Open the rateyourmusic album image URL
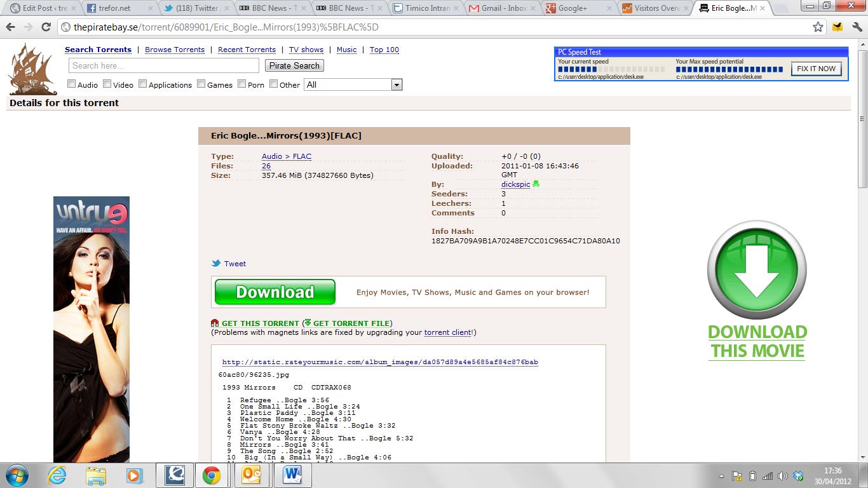The image size is (868, 488). coord(380,362)
